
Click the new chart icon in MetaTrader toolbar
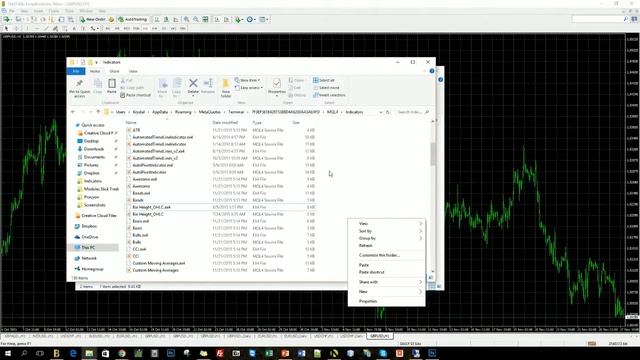[x=8, y=19]
